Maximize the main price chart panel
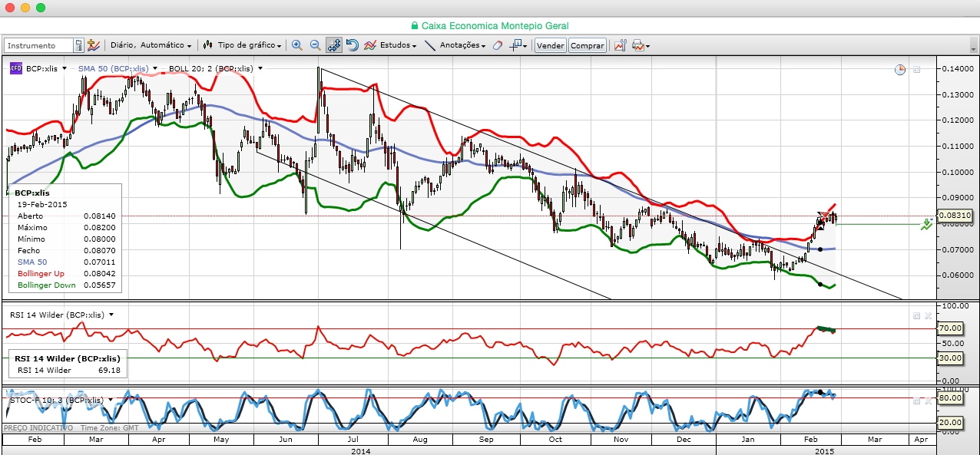The height and width of the screenshot is (455, 980). tap(916, 70)
